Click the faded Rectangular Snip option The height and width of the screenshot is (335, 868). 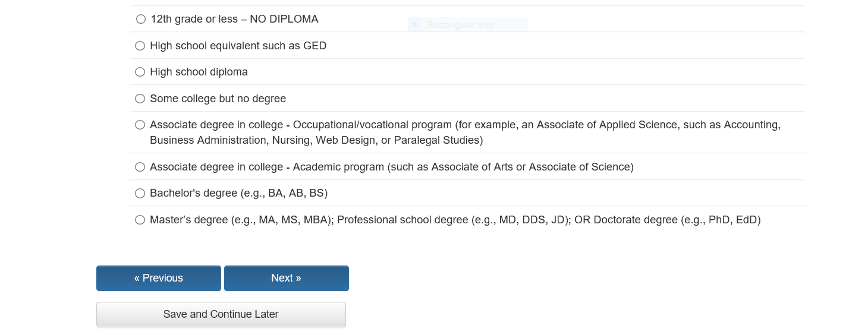461,25
